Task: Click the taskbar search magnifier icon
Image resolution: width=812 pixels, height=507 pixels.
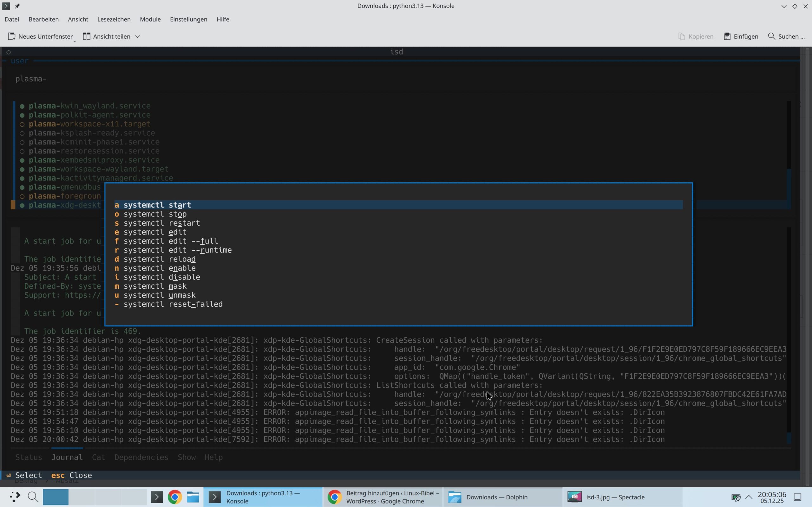Action: 33,497
